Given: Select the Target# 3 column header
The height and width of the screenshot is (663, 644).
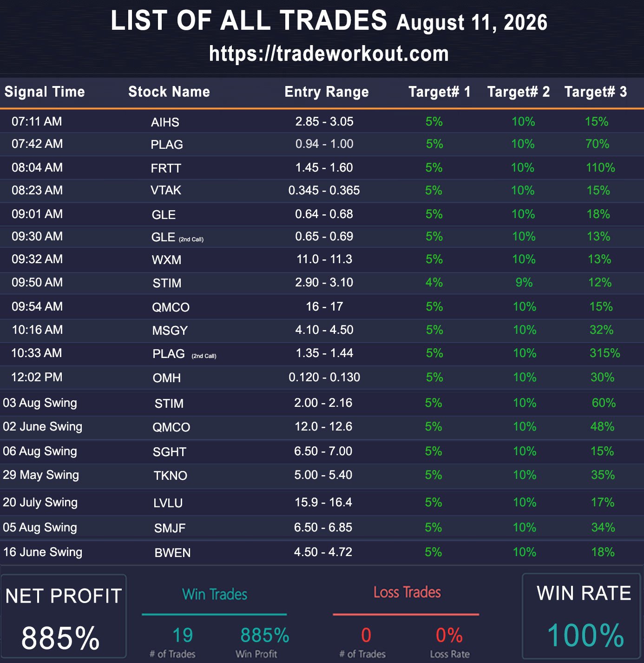Looking at the screenshot, I should (596, 92).
